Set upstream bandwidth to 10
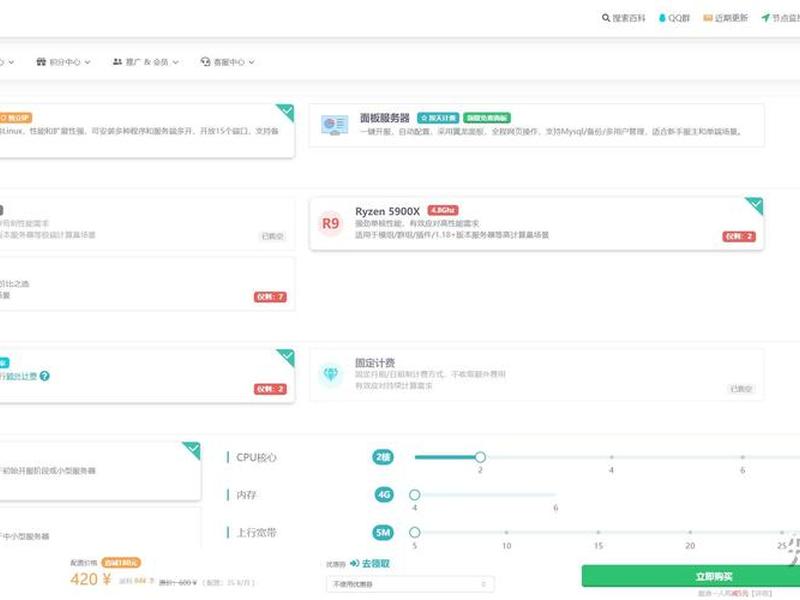This screenshot has height=600, width=800. pos(507,533)
